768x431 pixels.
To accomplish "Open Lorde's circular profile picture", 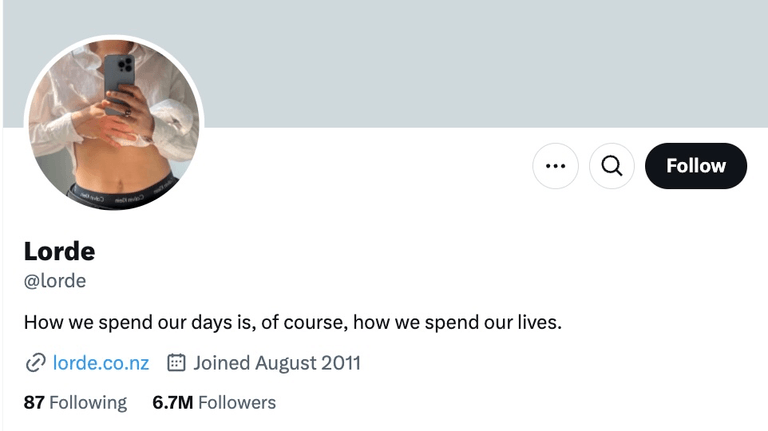I will pos(113,125).
